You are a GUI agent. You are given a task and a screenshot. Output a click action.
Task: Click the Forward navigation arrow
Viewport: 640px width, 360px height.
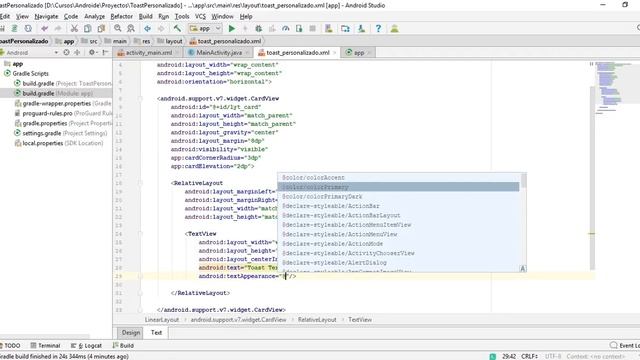pos(161,29)
